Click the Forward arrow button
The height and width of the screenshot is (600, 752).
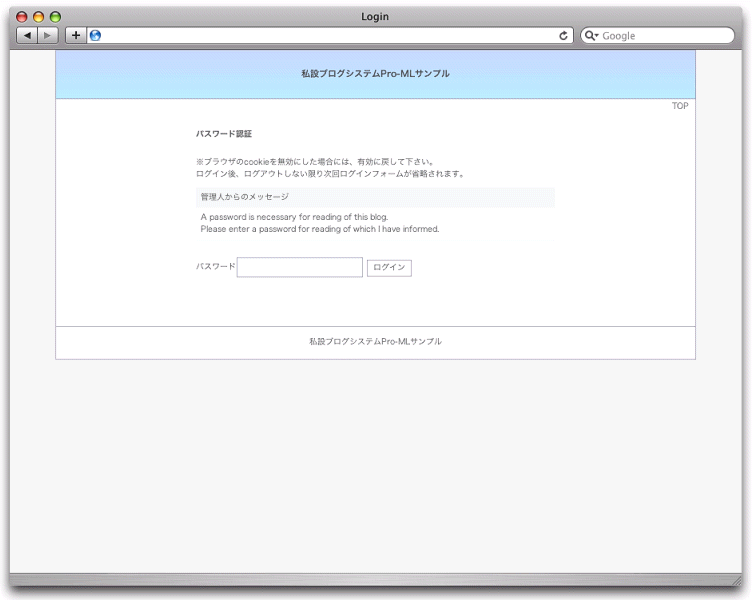click(47, 35)
